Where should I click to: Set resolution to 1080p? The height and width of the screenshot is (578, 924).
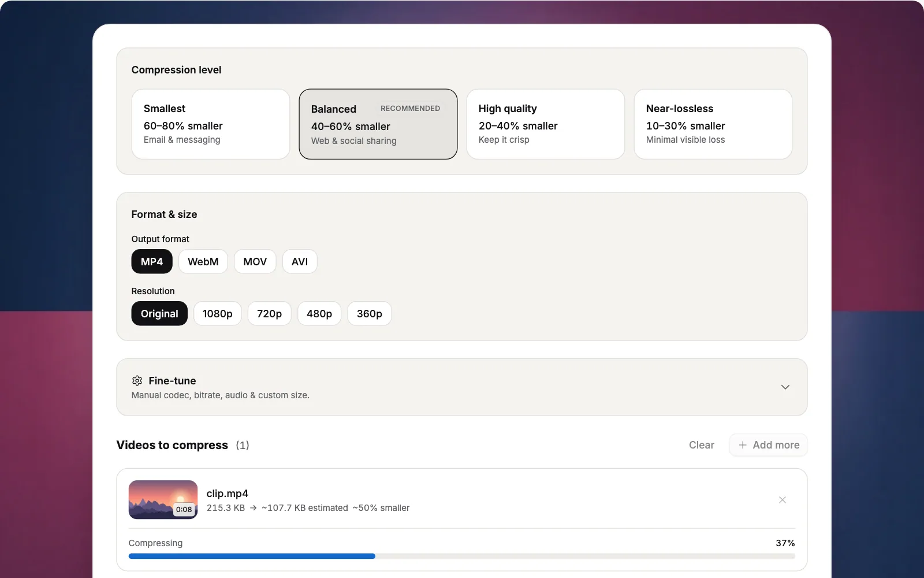click(x=218, y=313)
